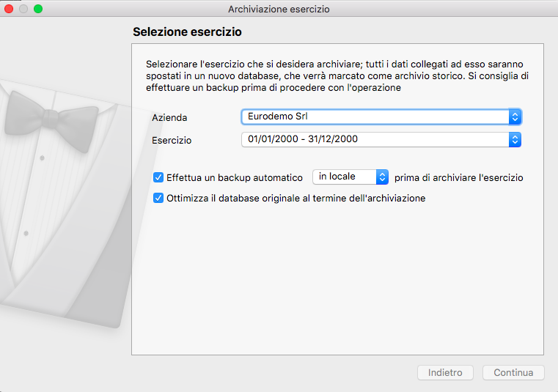Uncheck the Ottimizza il database originale checkbox

click(158, 198)
